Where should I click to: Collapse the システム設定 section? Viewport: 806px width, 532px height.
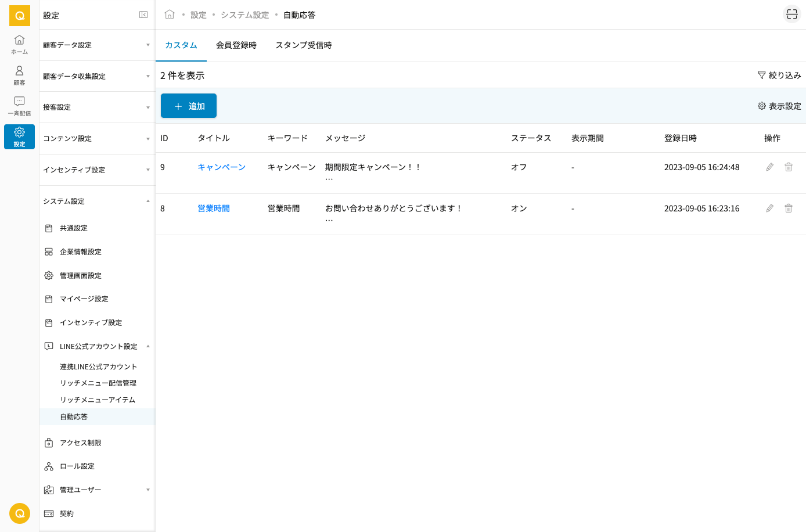(x=96, y=202)
